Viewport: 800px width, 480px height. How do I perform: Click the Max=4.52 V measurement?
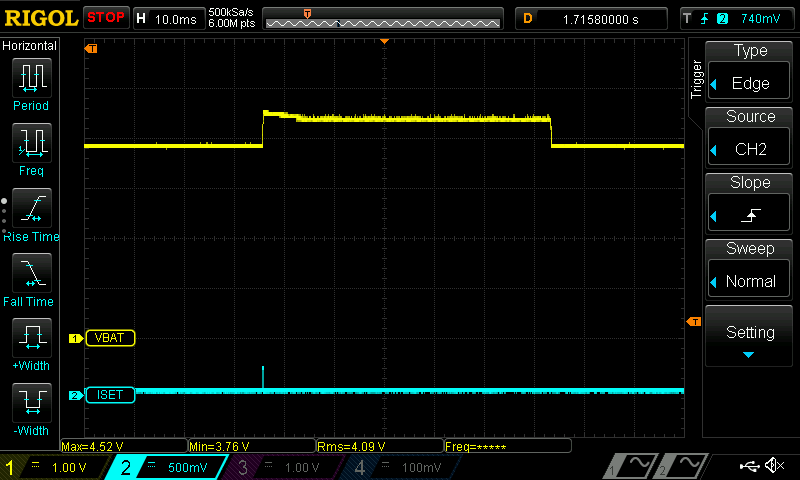pos(124,446)
